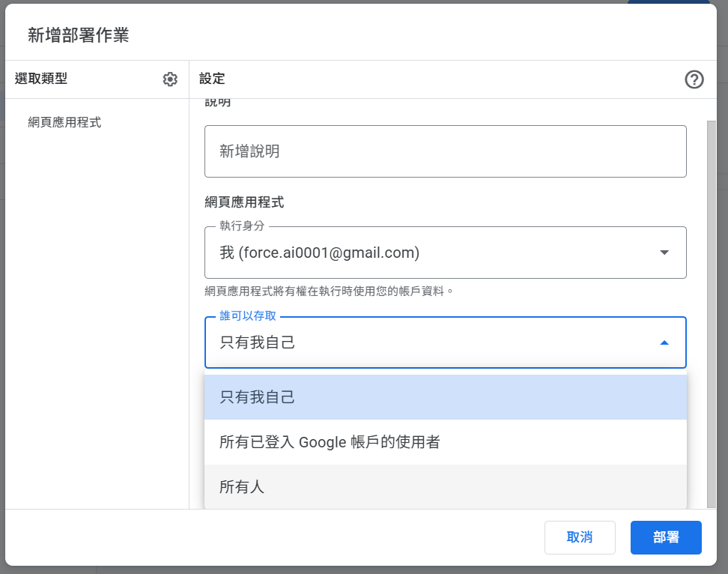Click the 部署 button
This screenshot has width=728, height=574.
point(666,537)
